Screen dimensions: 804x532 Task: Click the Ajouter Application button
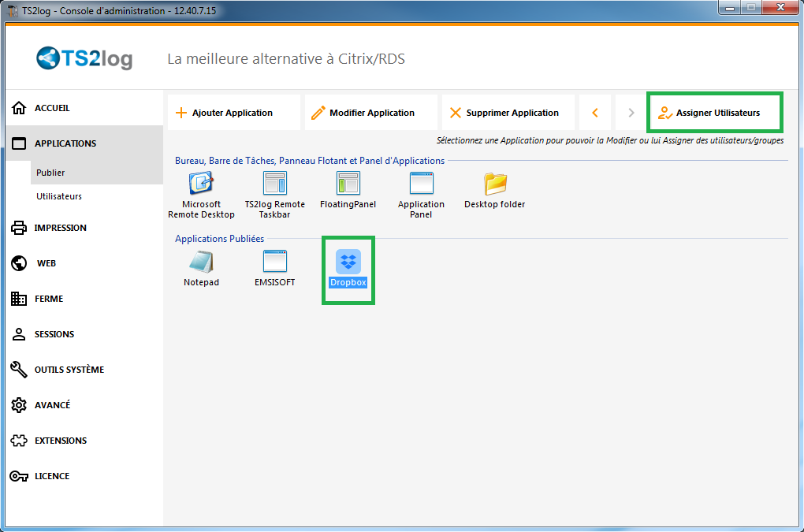coord(234,113)
